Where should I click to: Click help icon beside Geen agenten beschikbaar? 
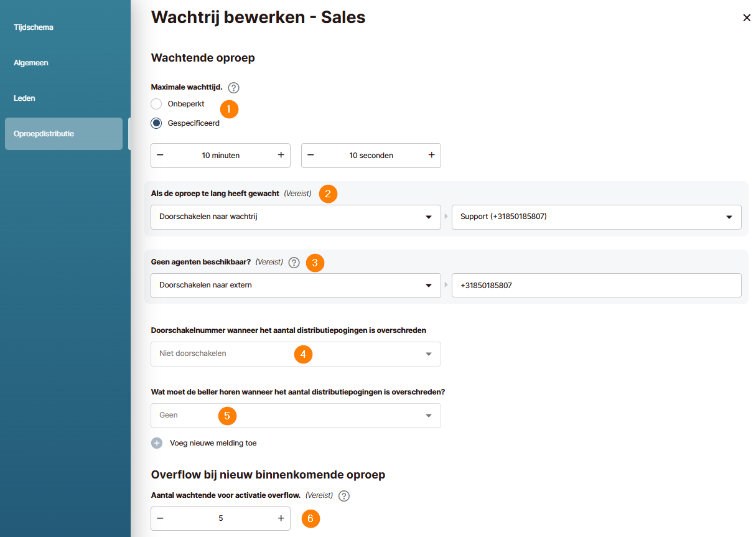(294, 263)
